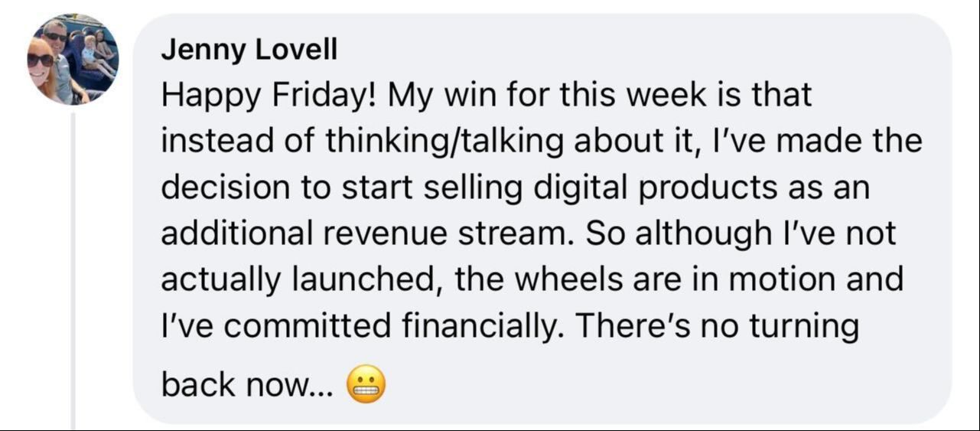Click the grimacing face emoji
980x431 pixels.
[x=366, y=386]
